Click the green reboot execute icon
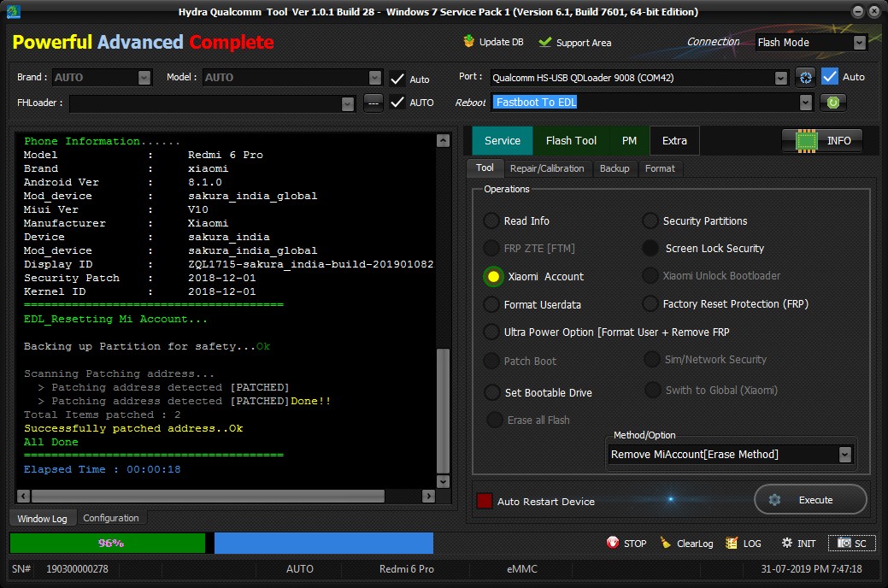 [833, 103]
